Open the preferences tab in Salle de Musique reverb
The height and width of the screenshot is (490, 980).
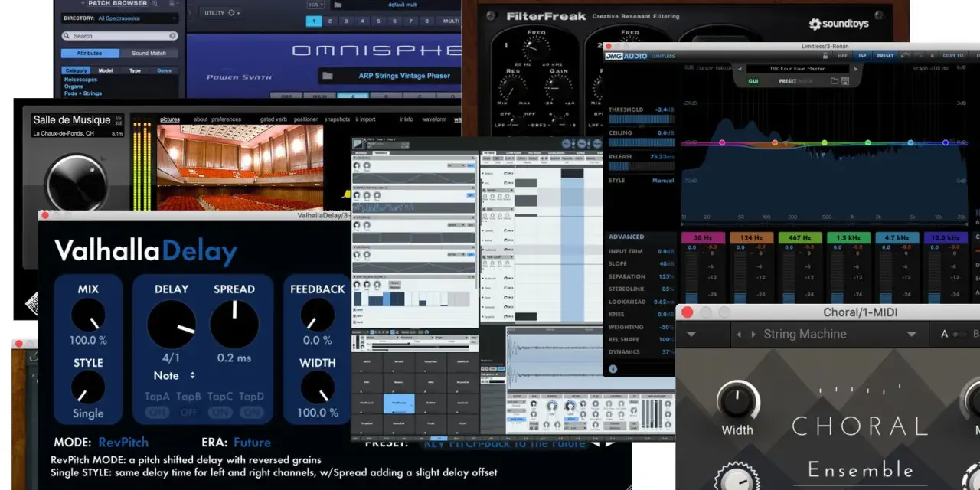[x=226, y=119]
